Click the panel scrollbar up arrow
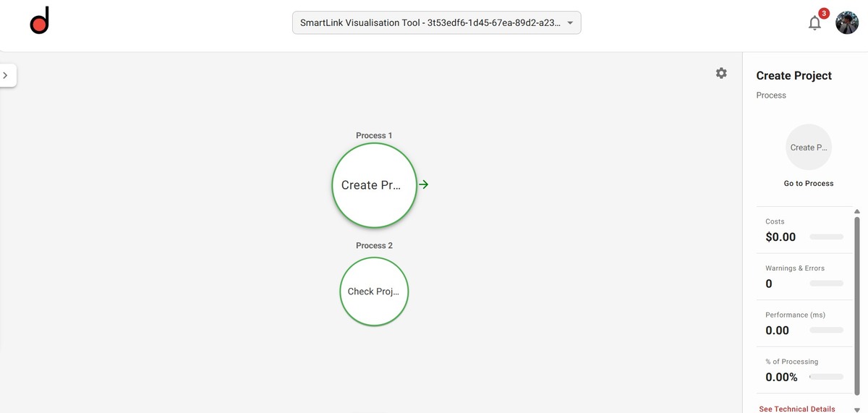This screenshot has width=868, height=413. tap(857, 211)
